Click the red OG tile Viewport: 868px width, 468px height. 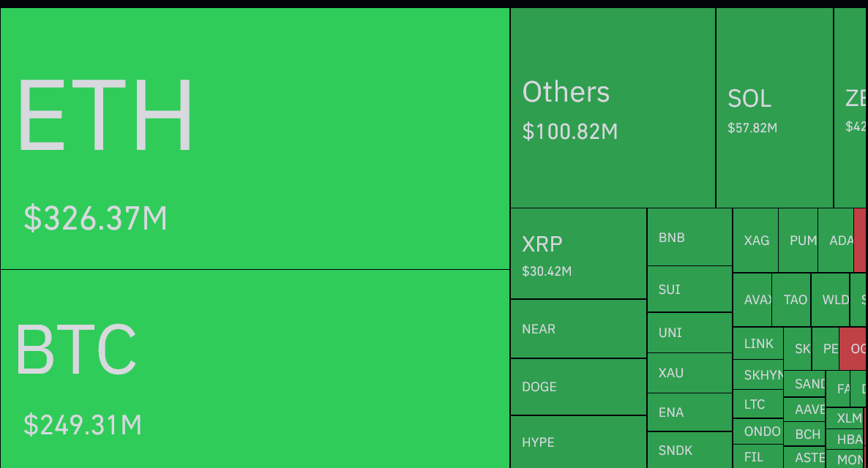pyautogui.click(x=853, y=349)
